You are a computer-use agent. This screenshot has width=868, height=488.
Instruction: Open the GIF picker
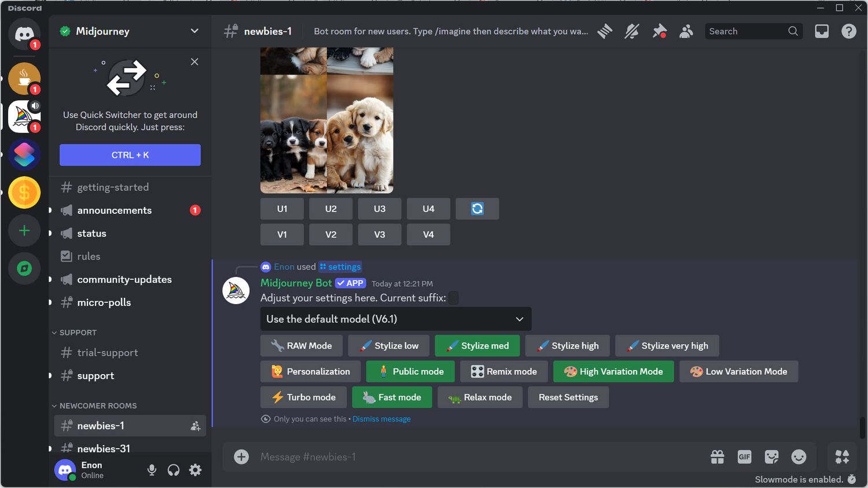coord(744,457)
